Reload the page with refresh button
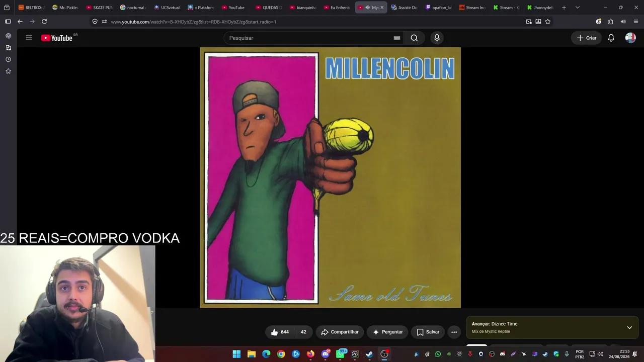The width and height of the screenshot is (644, 362). pyautogui.click(x=44, y=22)
